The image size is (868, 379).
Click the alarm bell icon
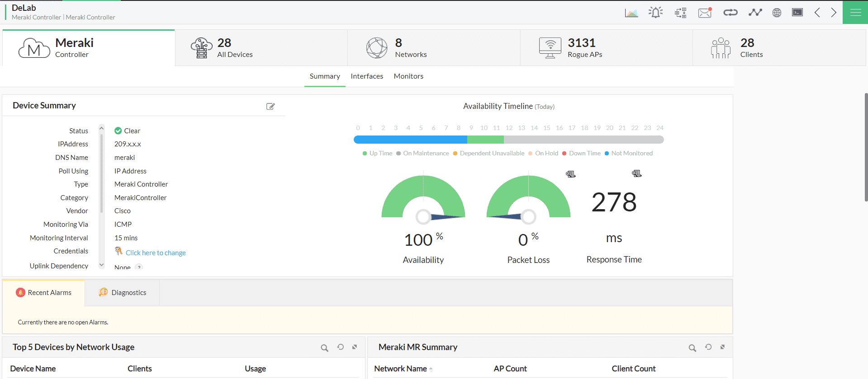click(x=655, y=13)
